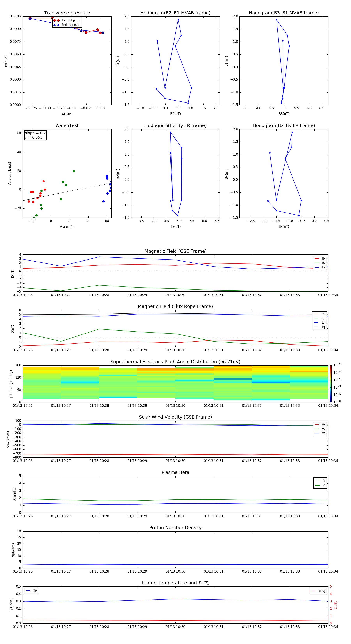Select the 'WalenTest' plot title

coord(67,125)
